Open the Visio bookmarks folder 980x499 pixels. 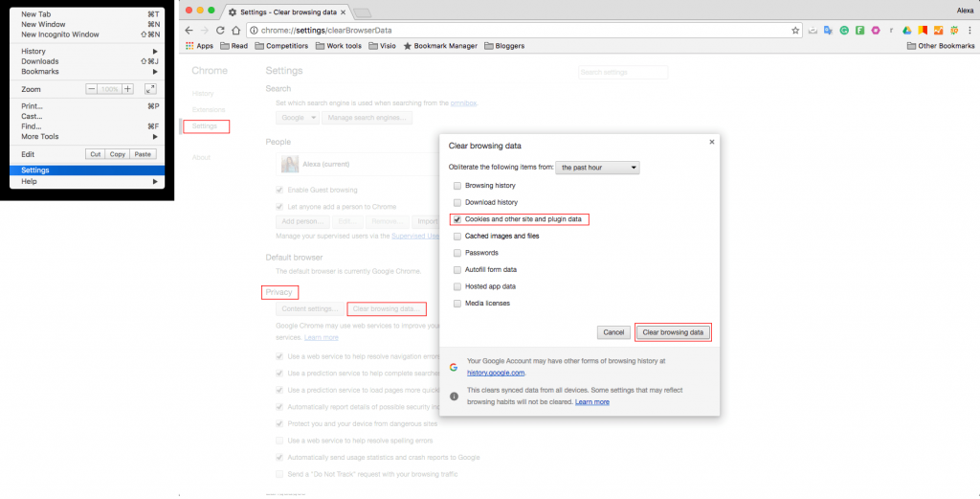(382, 46)
